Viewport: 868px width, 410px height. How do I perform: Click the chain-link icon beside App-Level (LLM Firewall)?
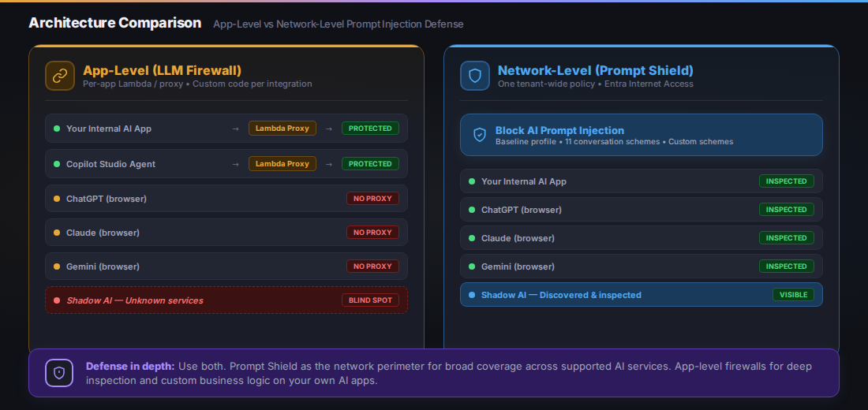[x=60, y=76]
